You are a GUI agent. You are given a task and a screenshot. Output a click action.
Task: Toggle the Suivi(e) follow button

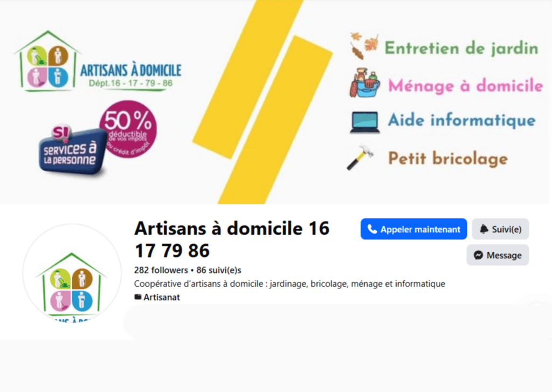point(500,229)
